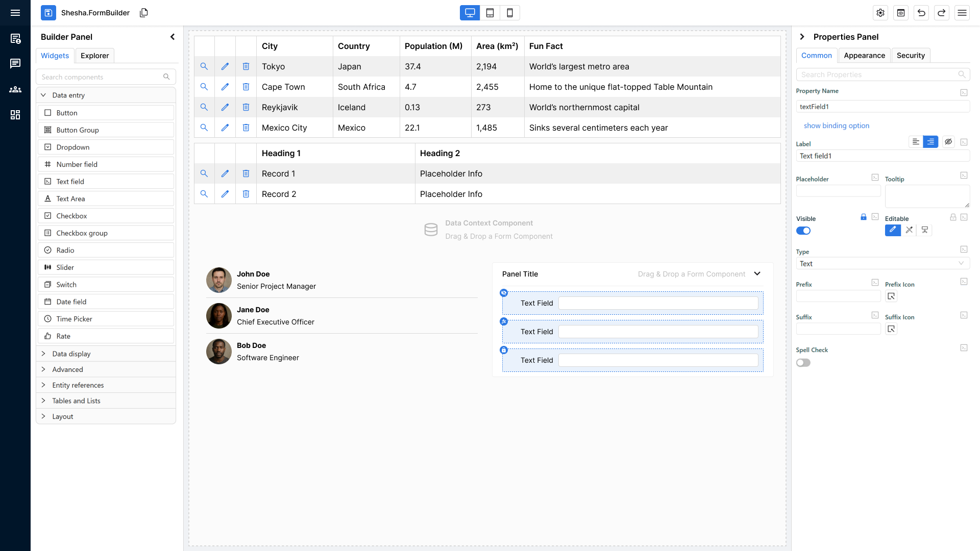Screen dimensions: 980x551
Task: Expand the Data display category
Action: point(71,354)
